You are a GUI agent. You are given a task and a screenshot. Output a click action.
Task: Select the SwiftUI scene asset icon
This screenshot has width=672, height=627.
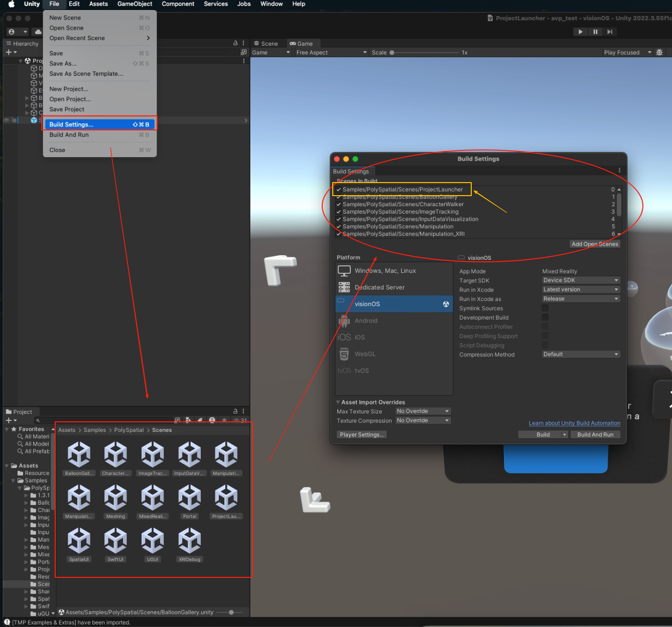(115, 540)
